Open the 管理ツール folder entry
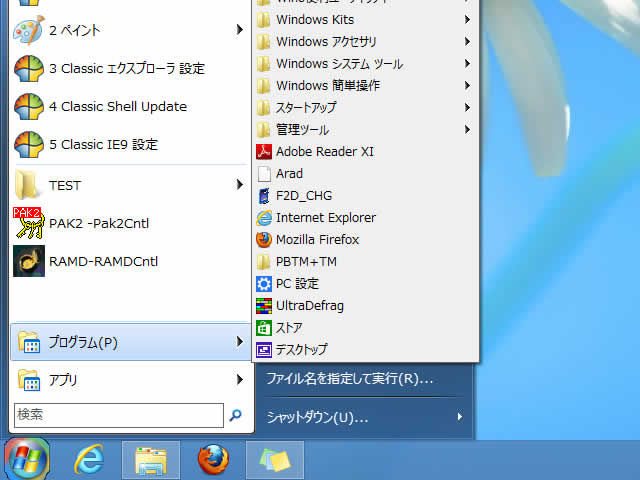Viewport: 640px width, 480px height. (x=365, y=129)
